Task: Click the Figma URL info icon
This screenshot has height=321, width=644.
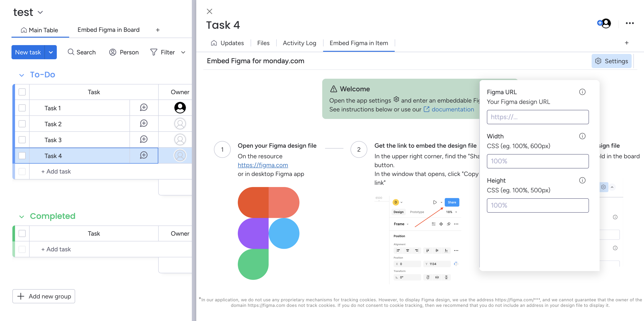Action: coord(582,92)
